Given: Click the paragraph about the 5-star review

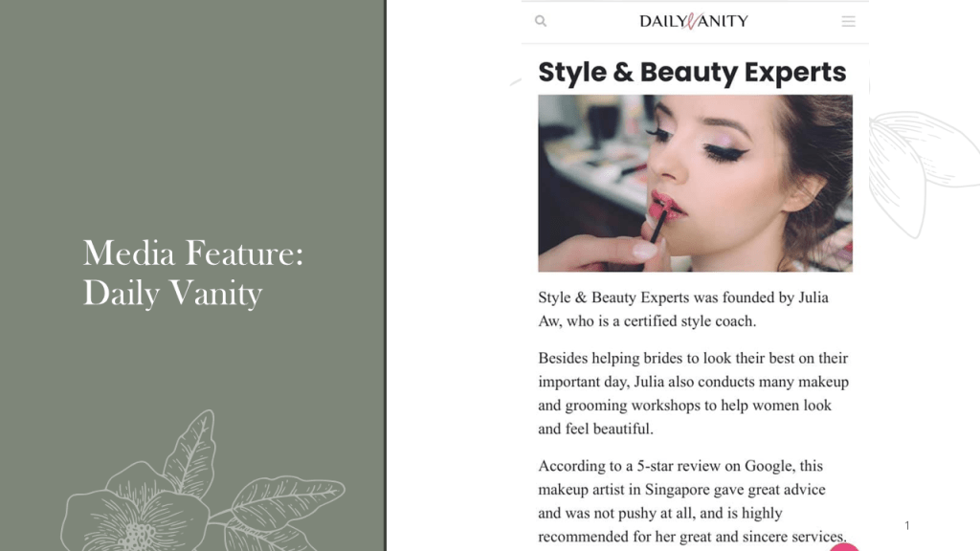Looking at the screenshot, I should coord(693,501).
